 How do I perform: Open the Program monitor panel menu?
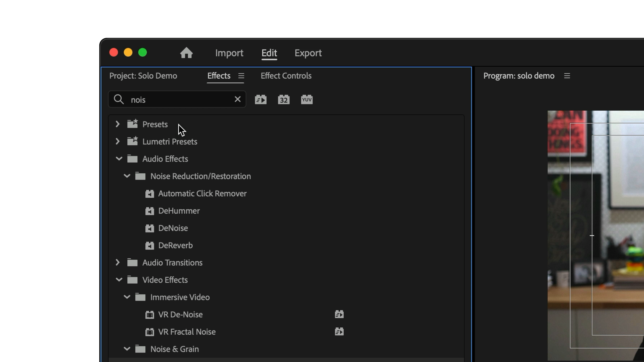[567, 76]
